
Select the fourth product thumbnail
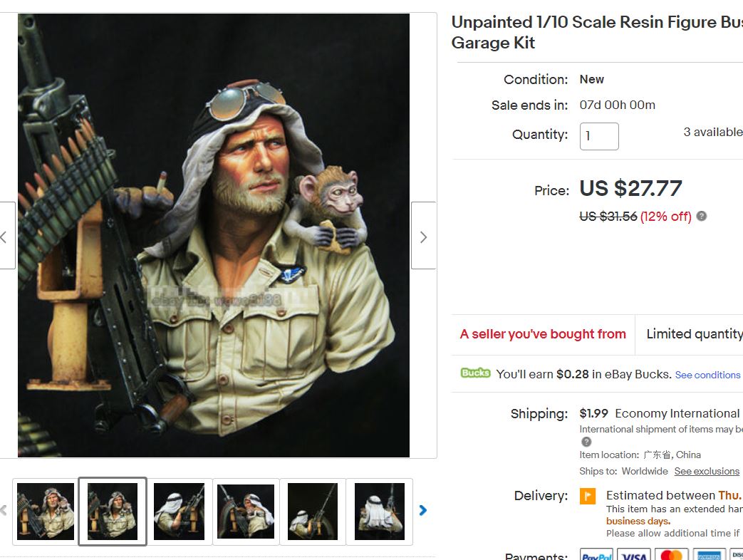[246, 511]
